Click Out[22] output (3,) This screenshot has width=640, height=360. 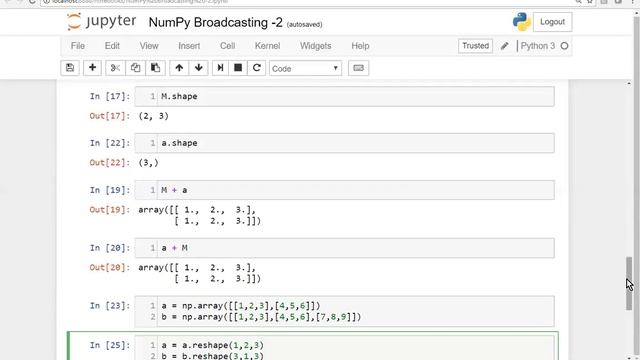pos(148,163)
